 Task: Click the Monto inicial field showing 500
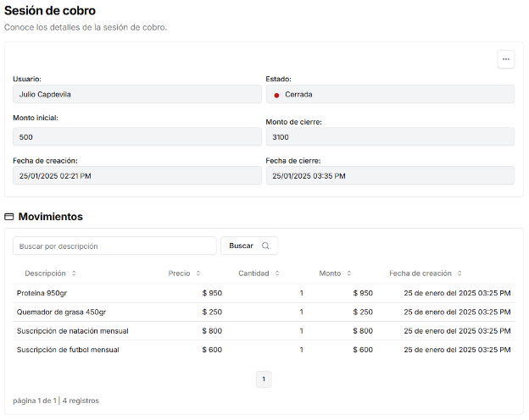tap(136, 136)
